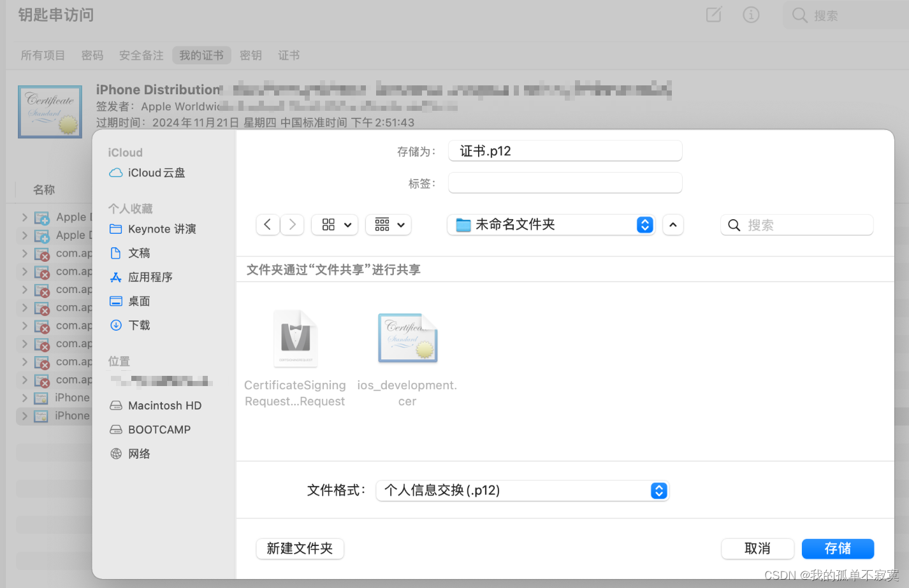Viewport: 909px width, 588px height.
Task: Click the BOOTCAMP drive icon
Action: (x=116, y=430)
